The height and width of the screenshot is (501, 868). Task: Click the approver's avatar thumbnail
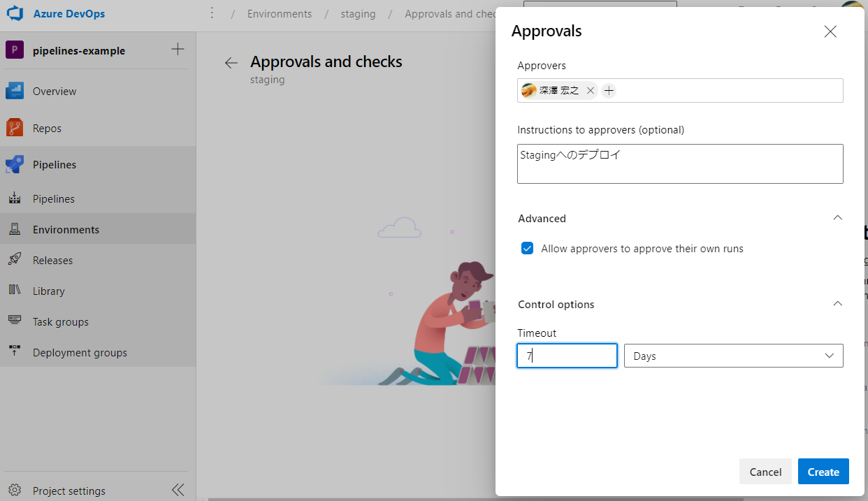tap(529, 90)
